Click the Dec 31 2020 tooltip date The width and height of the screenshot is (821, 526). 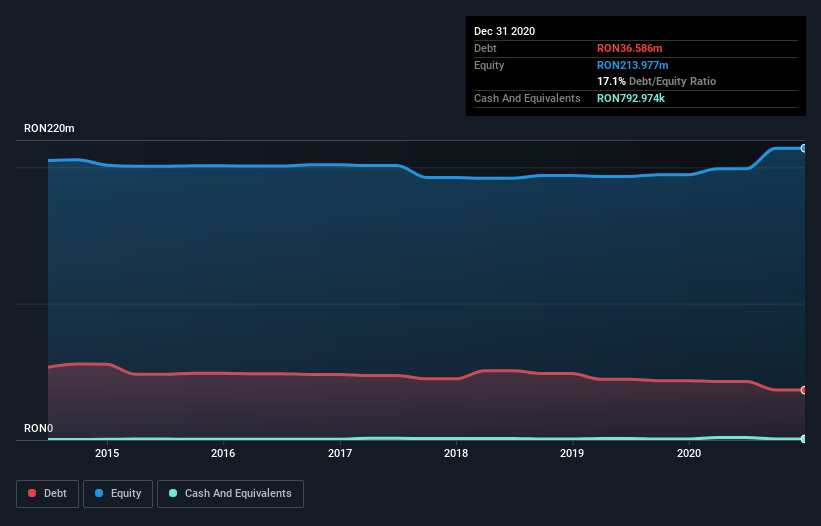pos(505,31)
